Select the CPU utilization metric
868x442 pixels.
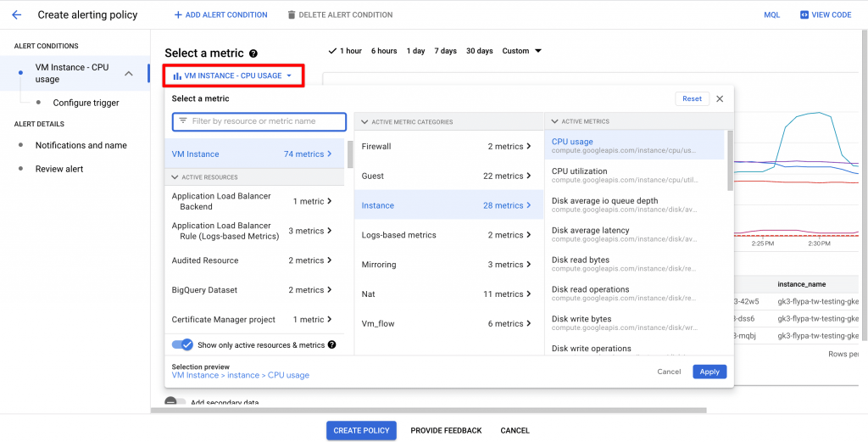click(x=635, y=175)
